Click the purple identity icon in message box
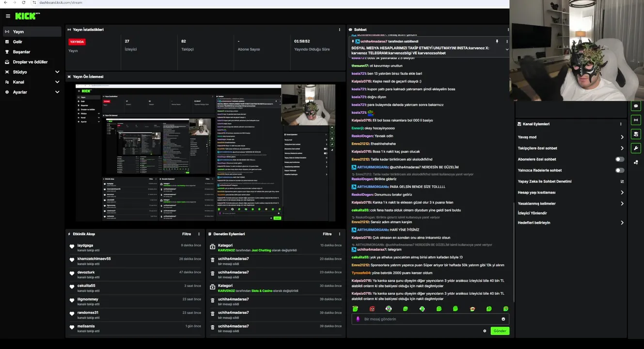644x349 pixels. point(358,319)
